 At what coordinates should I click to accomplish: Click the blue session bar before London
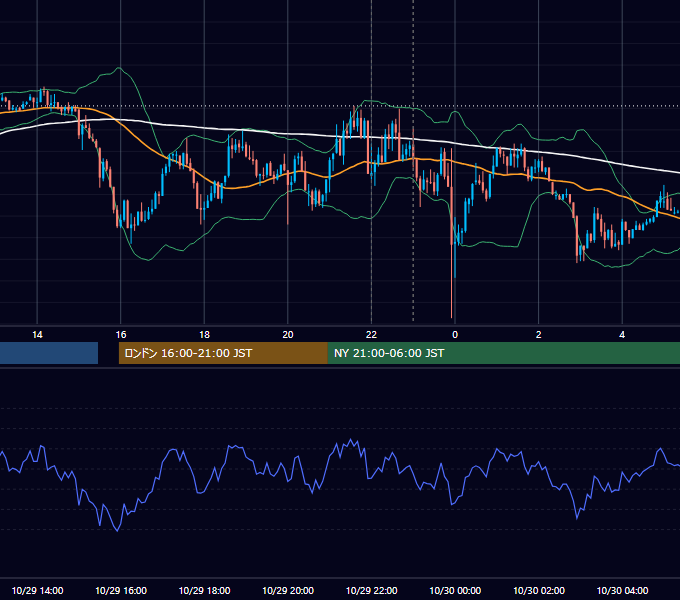click(49, 353)
